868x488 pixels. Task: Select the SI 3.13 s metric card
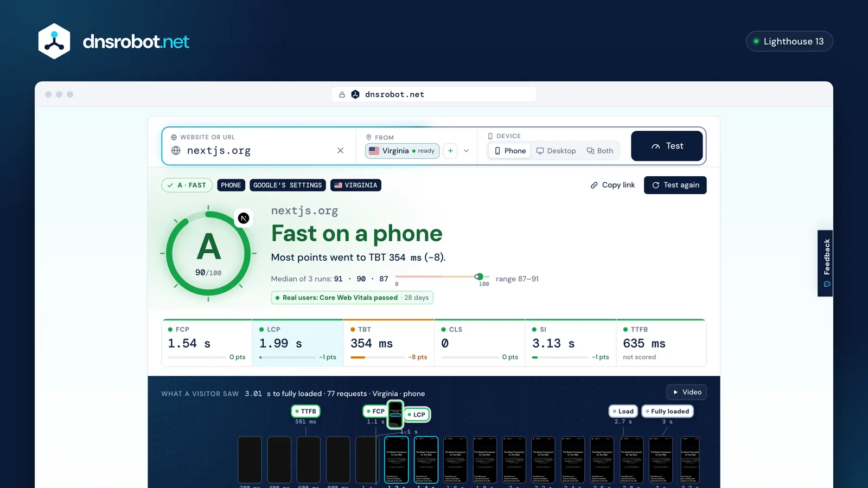[571, 343]
